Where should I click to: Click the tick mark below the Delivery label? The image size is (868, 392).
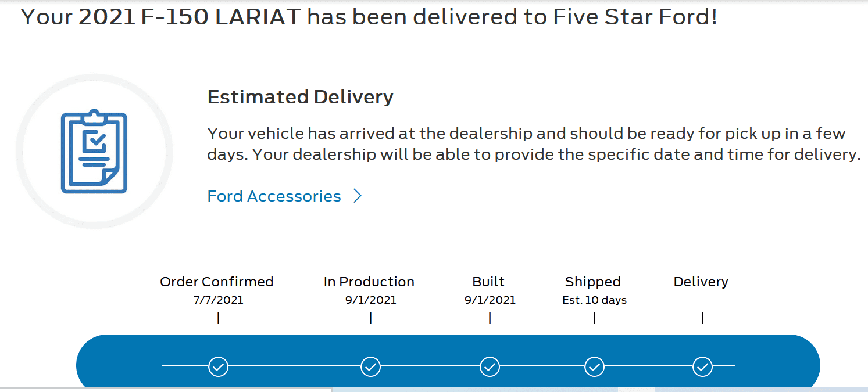tap(703, 318)
